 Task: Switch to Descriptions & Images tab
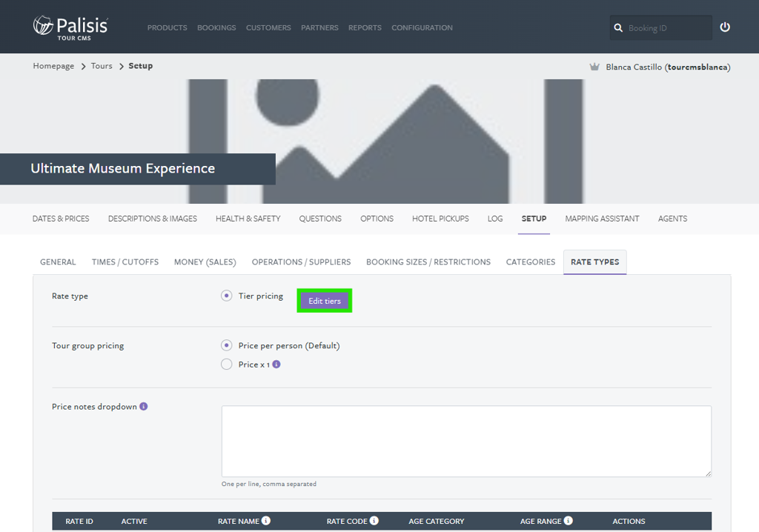tap(153, 219)
